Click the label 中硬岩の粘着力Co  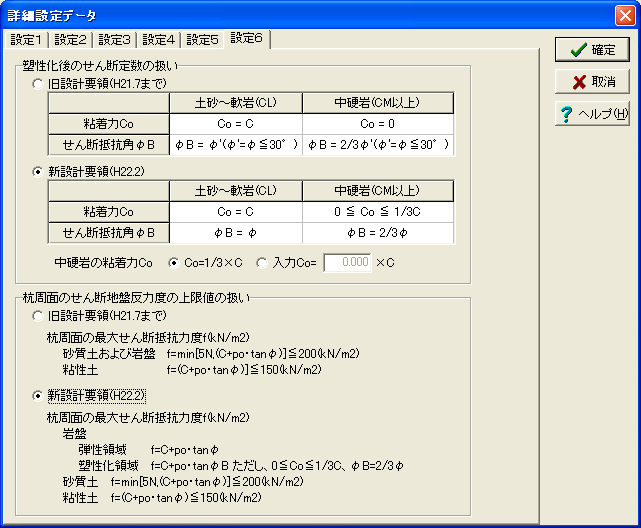pos(103,263)
